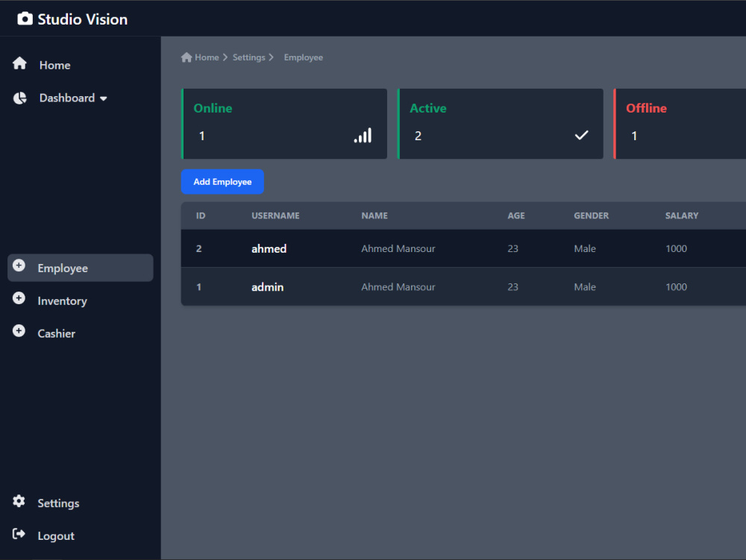Select username admin in the table

267,286
